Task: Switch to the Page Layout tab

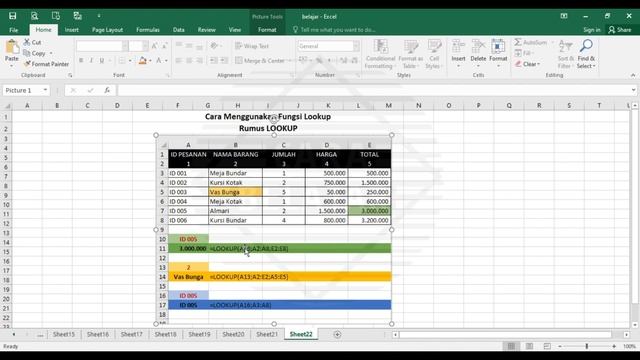Action: coord(107,30)
